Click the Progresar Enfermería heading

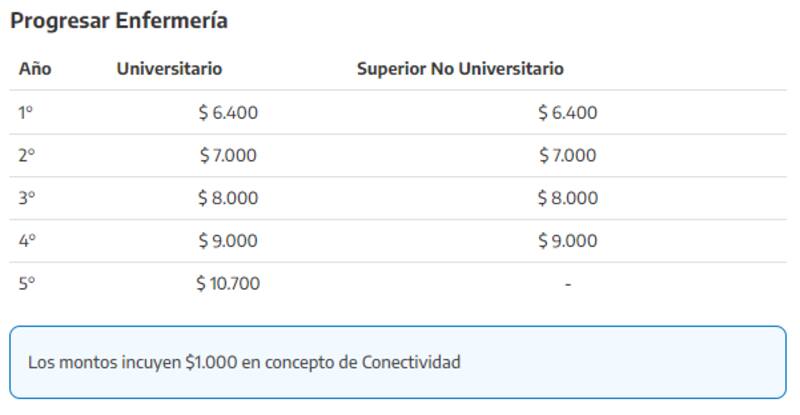(119, 20)
